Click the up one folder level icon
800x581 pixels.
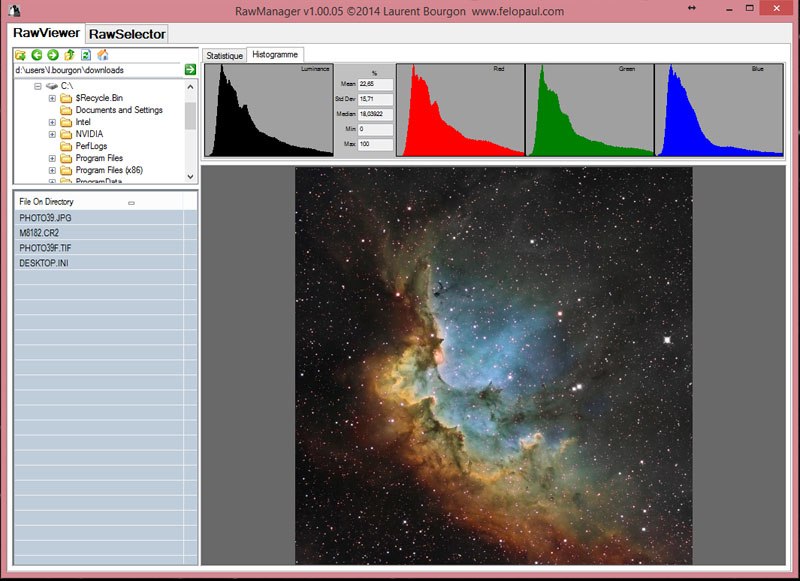69,54
